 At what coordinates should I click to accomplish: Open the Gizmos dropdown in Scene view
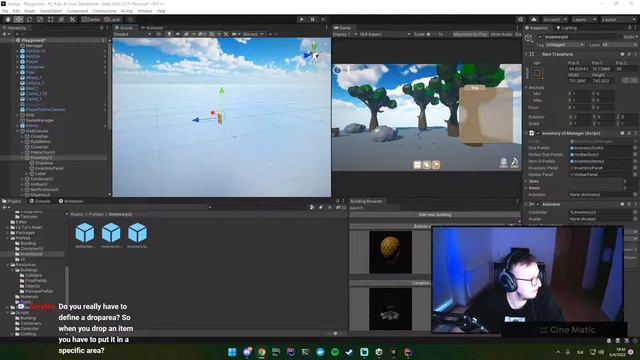(x=253, y=34)
